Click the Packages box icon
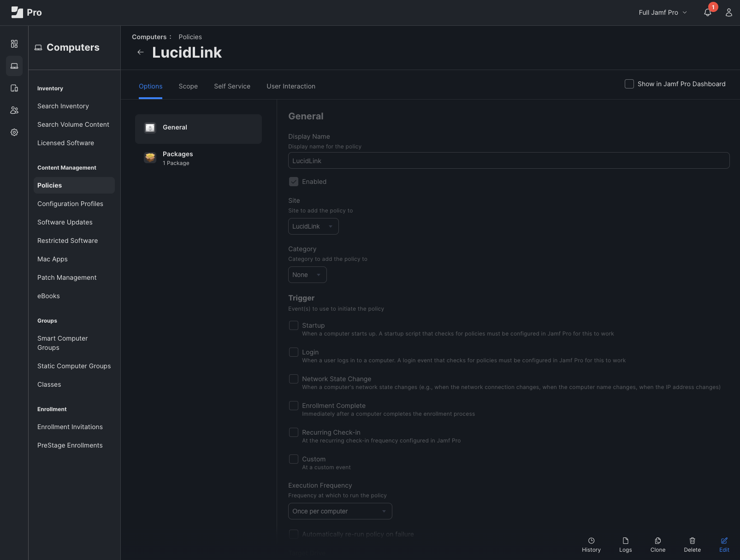This screenshot has height=560, width=740. point(150,158)
